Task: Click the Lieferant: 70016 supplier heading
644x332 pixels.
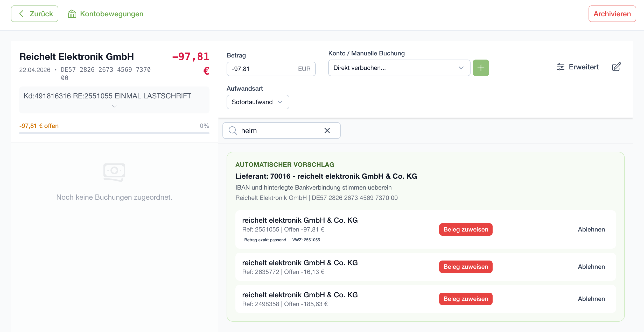Action: (x=326, y=176)
